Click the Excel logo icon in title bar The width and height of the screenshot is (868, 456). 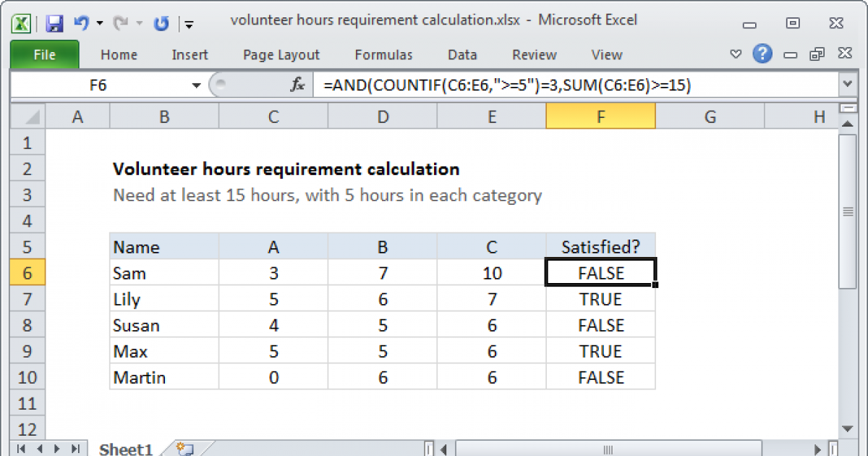click(x=22, y=23)
